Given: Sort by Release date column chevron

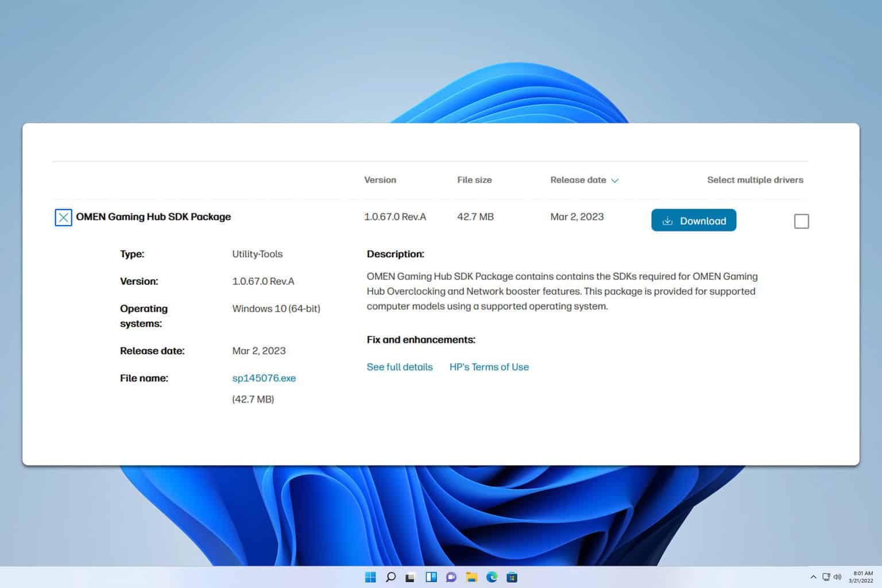Looking at the screenshot, I should click(614, 180).
